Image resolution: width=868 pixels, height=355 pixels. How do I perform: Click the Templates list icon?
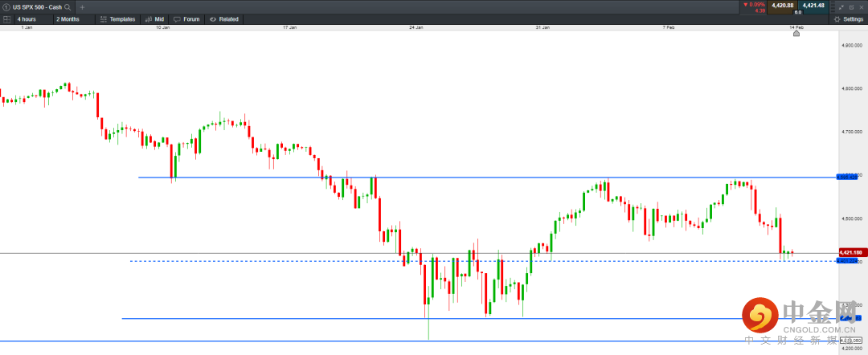pyautogui.click(x=103, y=18)
